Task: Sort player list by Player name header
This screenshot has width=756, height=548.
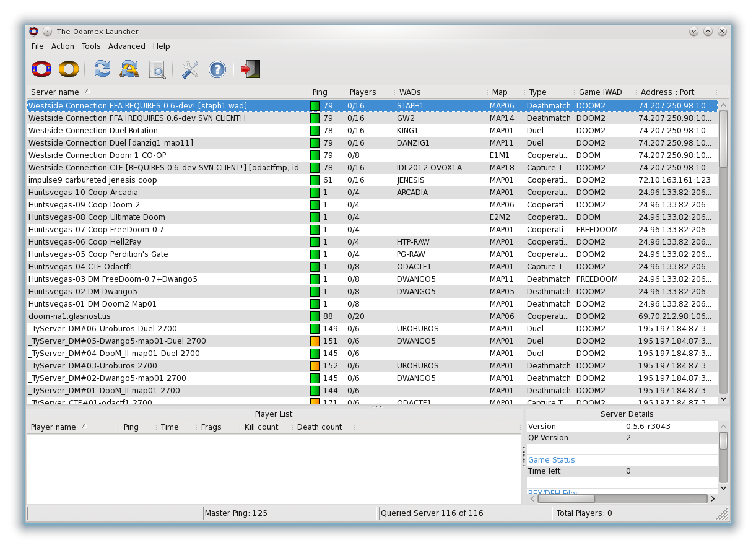Action: (x=53, y=427)
